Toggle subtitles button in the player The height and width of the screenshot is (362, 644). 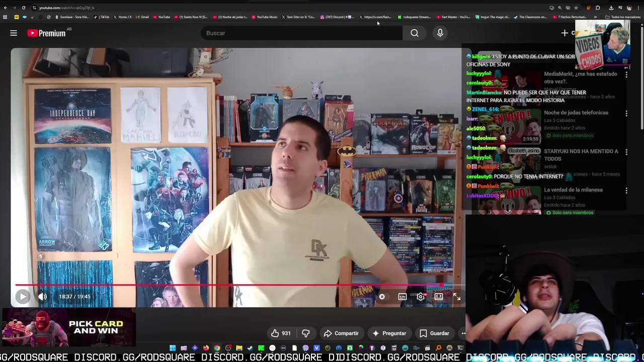point(403,297)
